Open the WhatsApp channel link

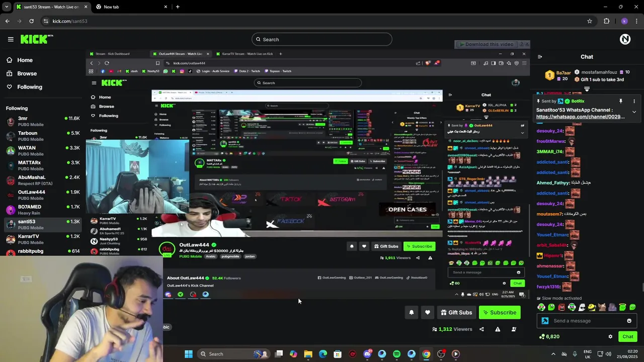(x=580, y=117)
